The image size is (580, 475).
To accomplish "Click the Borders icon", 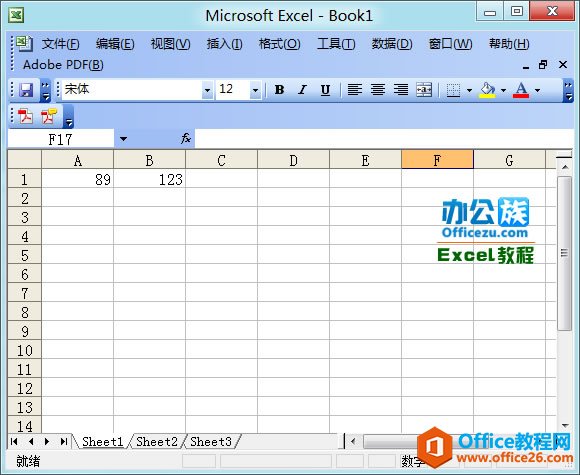I will (453, 90).
